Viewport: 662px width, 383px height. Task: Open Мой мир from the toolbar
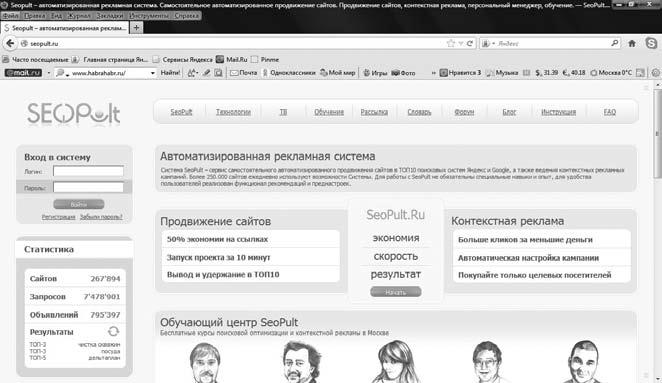point(338,73)
